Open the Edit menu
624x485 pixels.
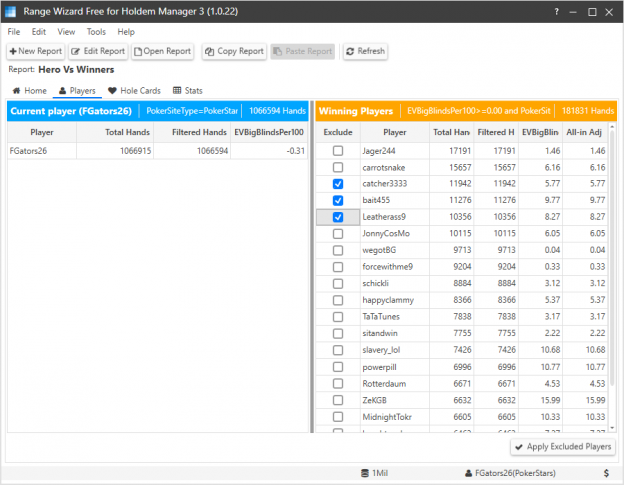coord(39,32)
